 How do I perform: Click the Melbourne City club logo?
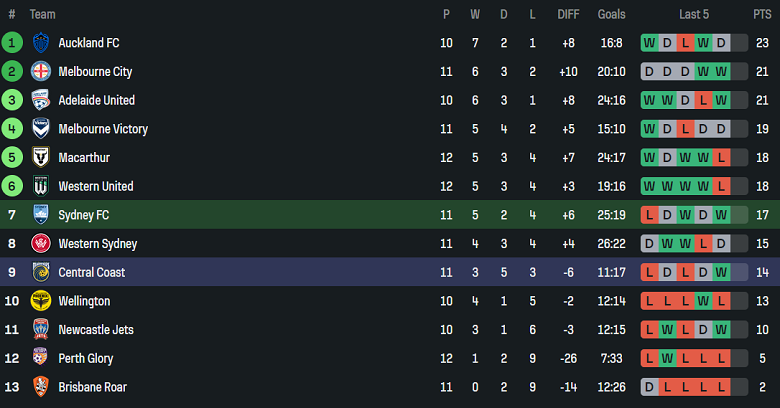[41, 72]
